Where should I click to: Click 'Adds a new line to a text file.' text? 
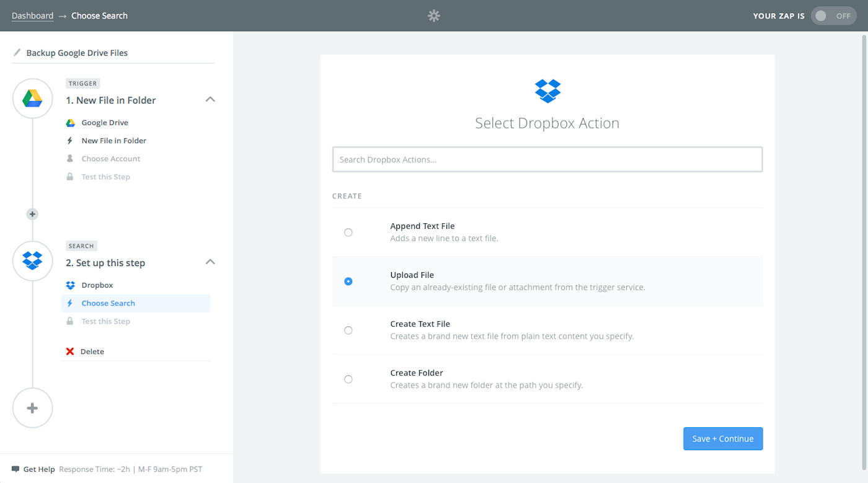click(x=444, y=238)
